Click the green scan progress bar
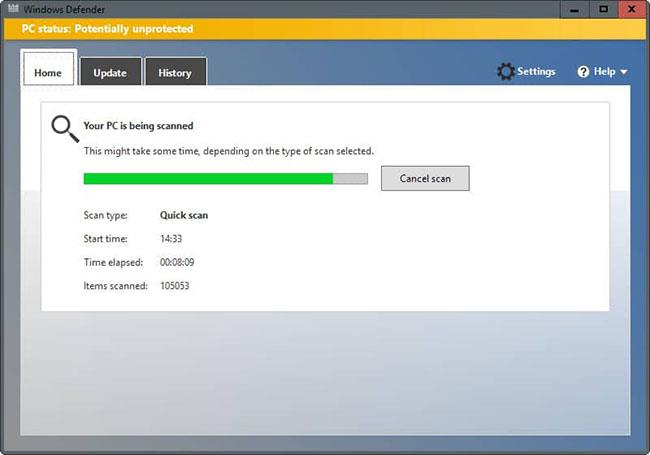The height and width of the screenshot is (455, 650). coord(226,179)
